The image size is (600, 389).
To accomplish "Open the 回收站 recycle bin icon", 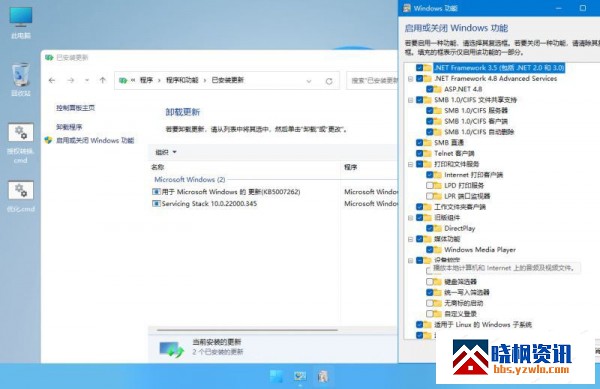I will 21,80.
